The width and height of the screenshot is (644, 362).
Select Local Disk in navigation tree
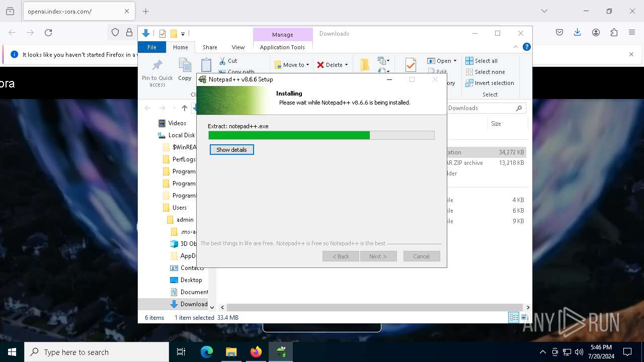pos(176,135)
